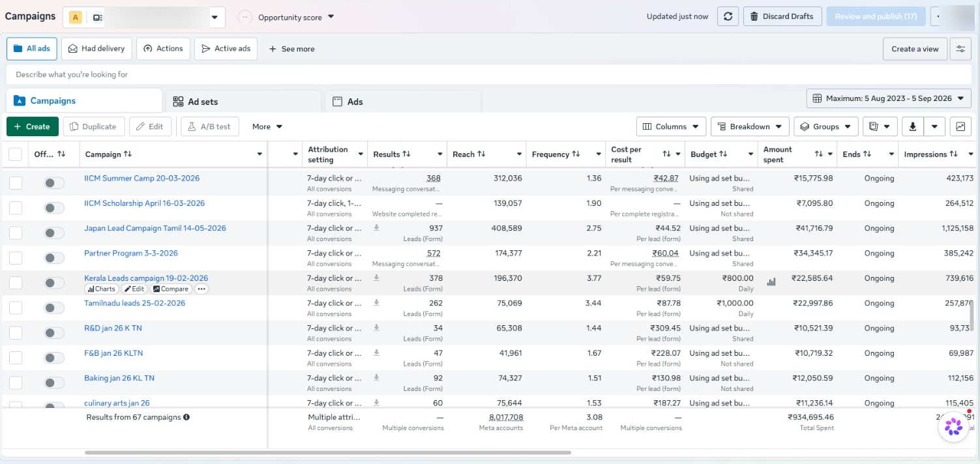This screenshot has width=980, height=464.
Task: Open the Meta AI assistant bubble
Action: [953, 427]
